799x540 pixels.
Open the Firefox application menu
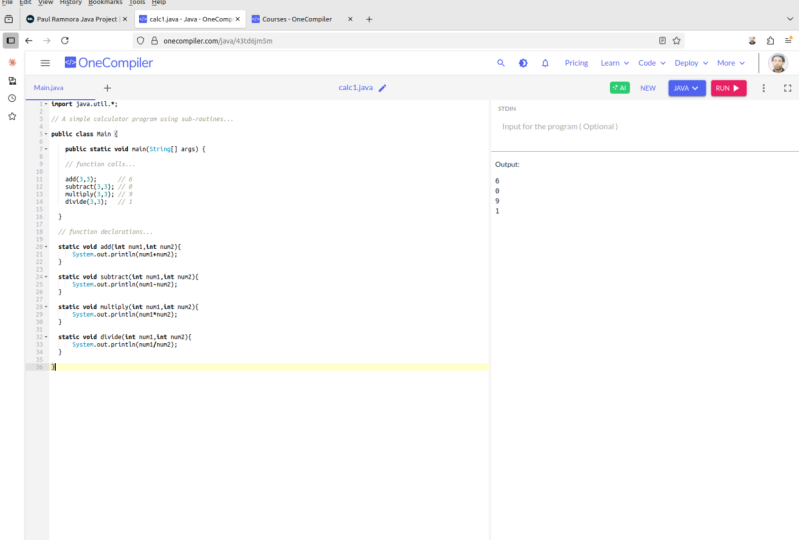(x=788, y=41)
